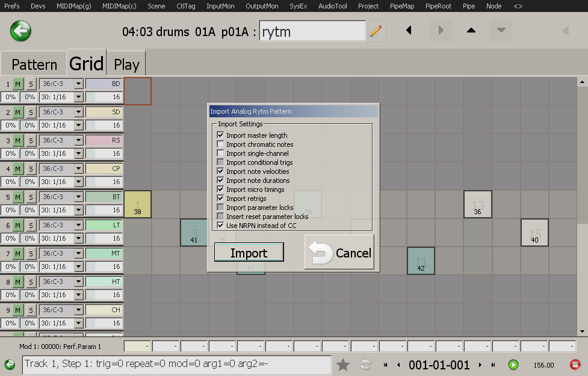Click the star favorite icon in status bar

pos(343,365)
